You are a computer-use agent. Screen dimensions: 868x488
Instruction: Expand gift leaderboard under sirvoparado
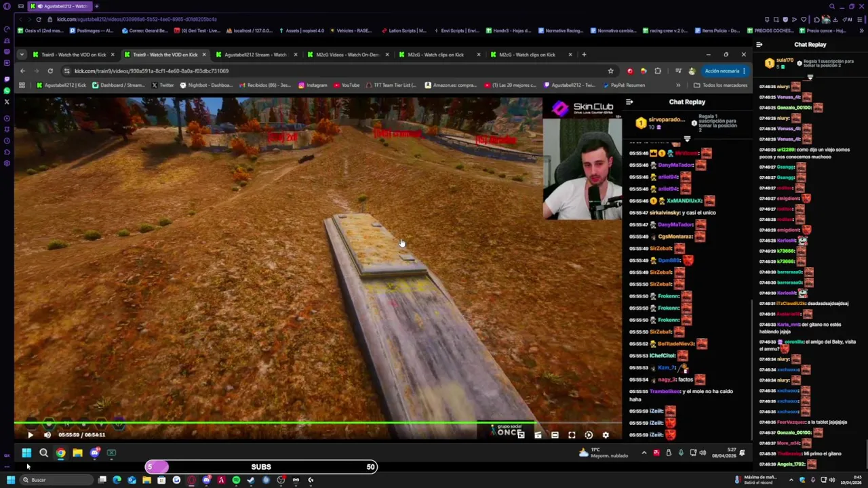(x=687, y=139)
